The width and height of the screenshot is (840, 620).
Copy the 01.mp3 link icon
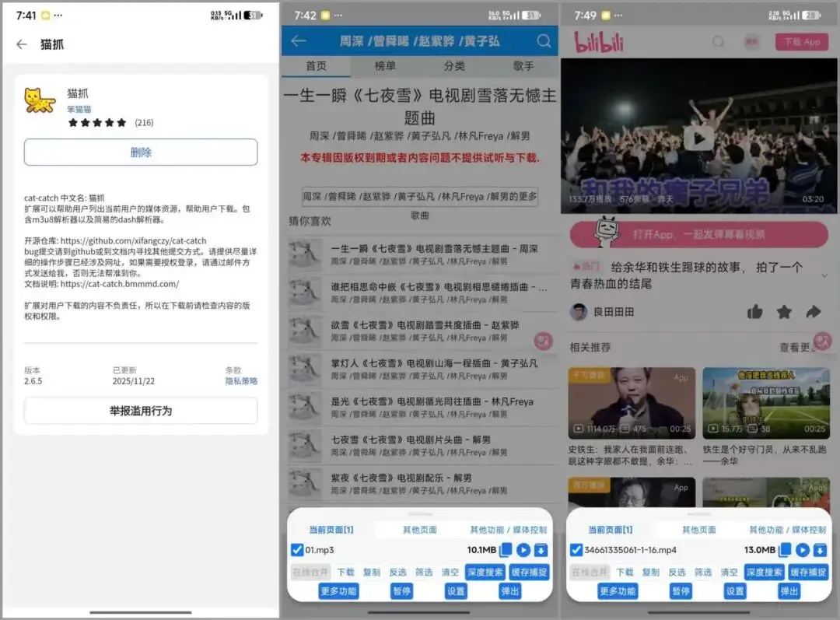point(506,550)
